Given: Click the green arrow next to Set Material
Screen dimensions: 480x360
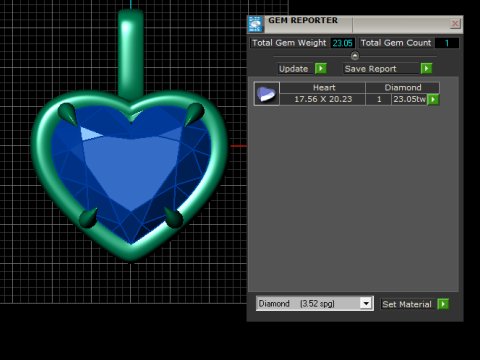Looking at the screenshot, I should [x=443, y=304].
